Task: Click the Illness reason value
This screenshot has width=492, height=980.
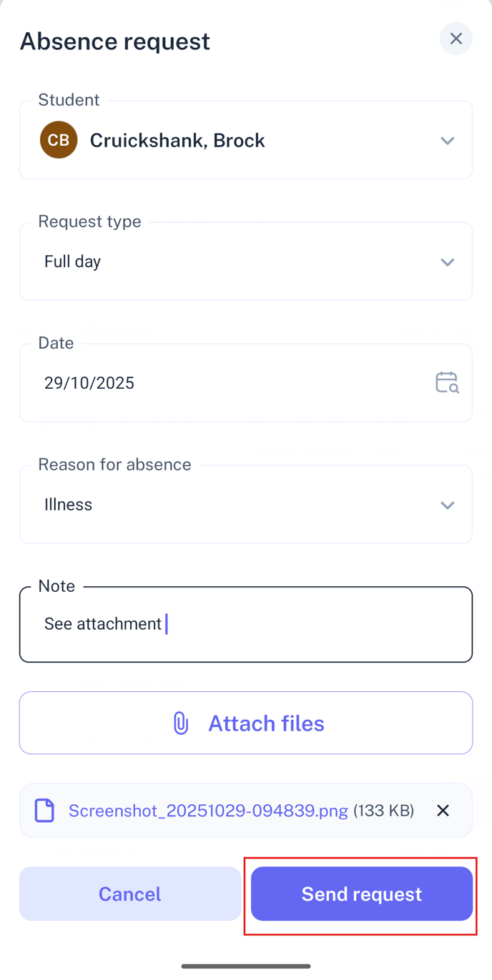Action: (68, 505)
